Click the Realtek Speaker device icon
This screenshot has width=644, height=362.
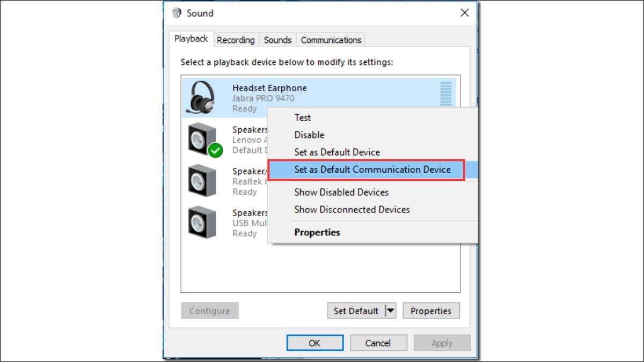tap(202, 180)
